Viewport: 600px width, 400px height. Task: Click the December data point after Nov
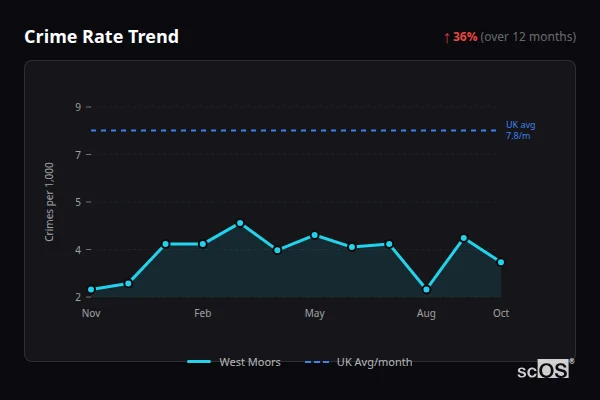[128, 284]
